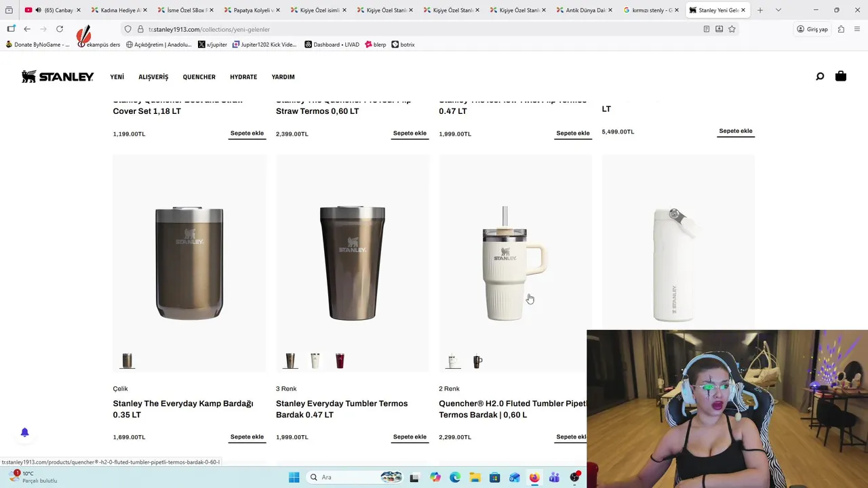Open Firefox icon in the taskbar

click(534, 477)
